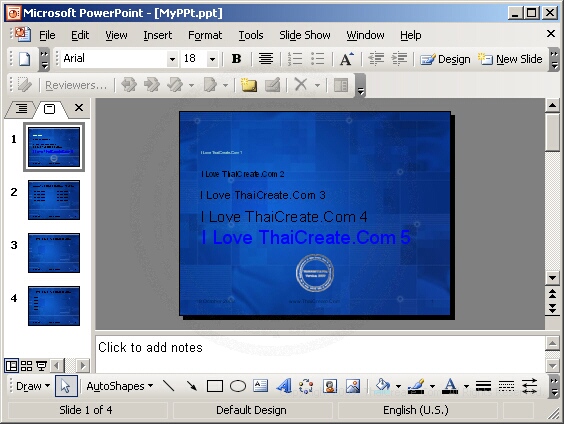Open font size dropdown showing 18
The image size is (564, 424).
pos(212,59)
